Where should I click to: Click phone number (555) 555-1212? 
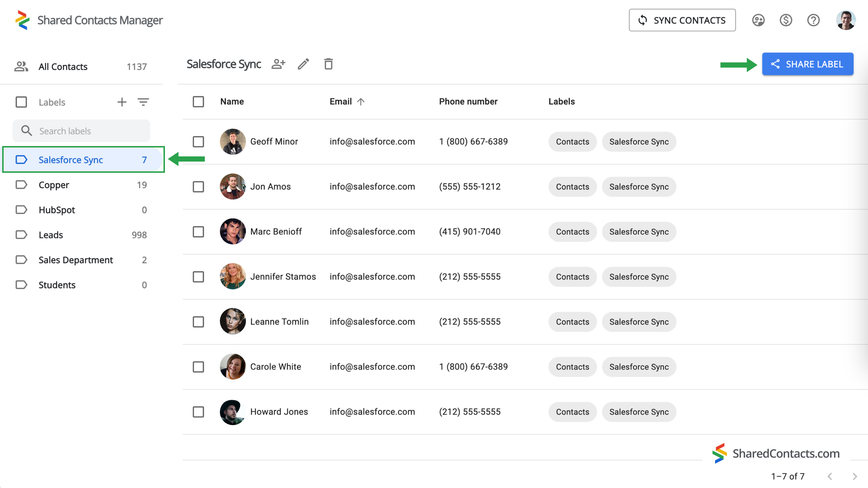[470, 187]
